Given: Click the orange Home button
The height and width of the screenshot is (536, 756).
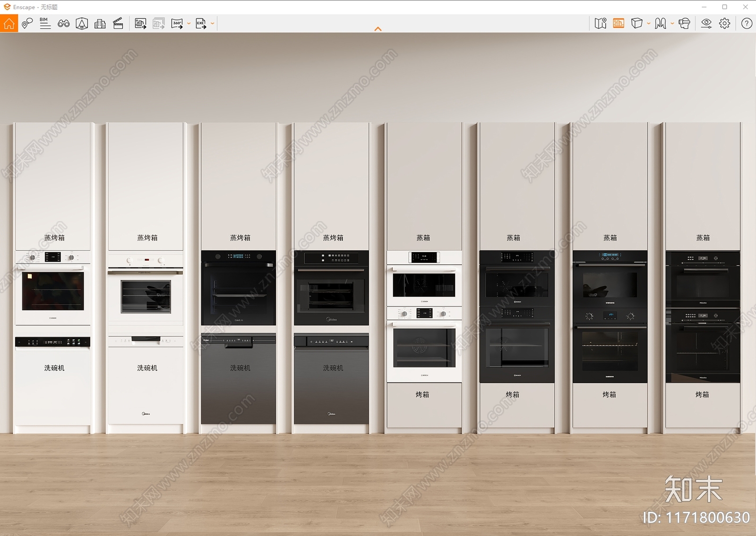Looking at the screenshot, I should tap(9, 23).
